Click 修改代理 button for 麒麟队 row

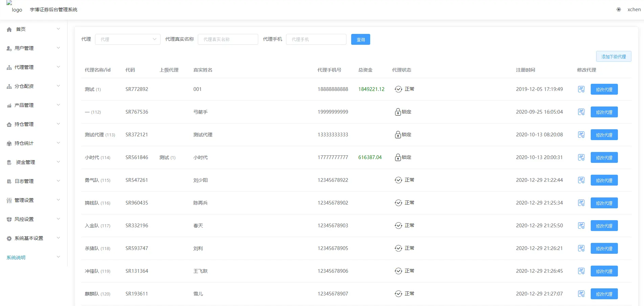(x=604, y=294)
